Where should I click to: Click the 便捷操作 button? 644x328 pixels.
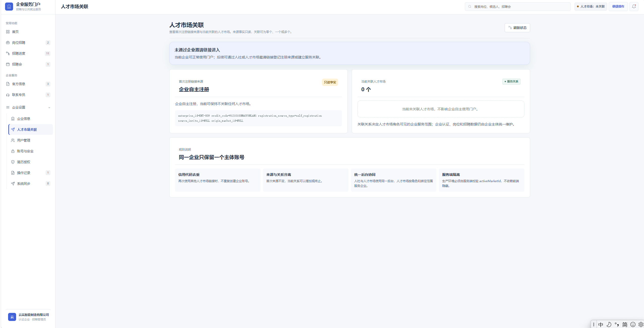coord(618,7)
